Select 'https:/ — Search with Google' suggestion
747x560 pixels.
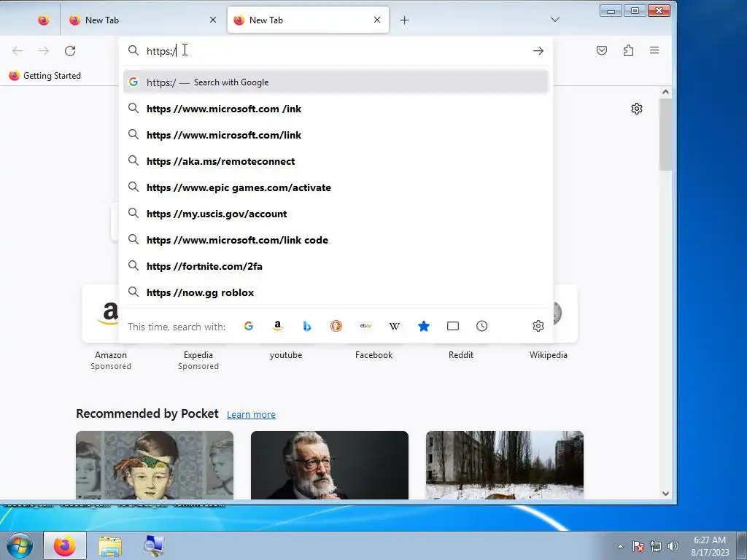click(x=336, y=82)
